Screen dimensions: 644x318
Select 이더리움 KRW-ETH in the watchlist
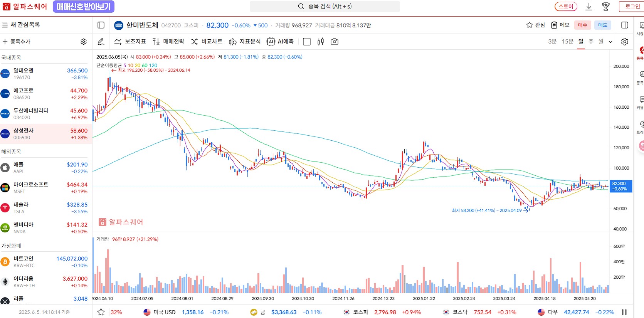45,282
